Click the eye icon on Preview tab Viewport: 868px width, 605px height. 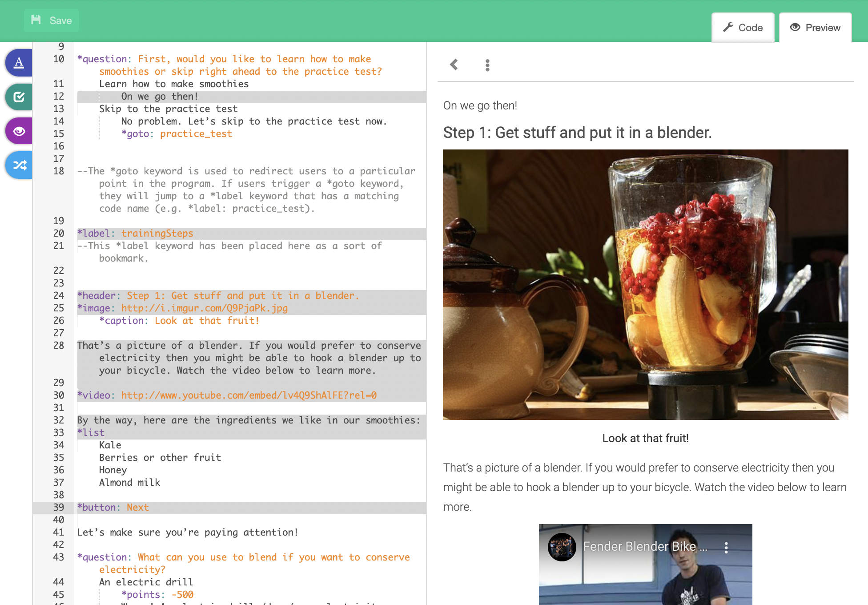[x=795, y=28]
